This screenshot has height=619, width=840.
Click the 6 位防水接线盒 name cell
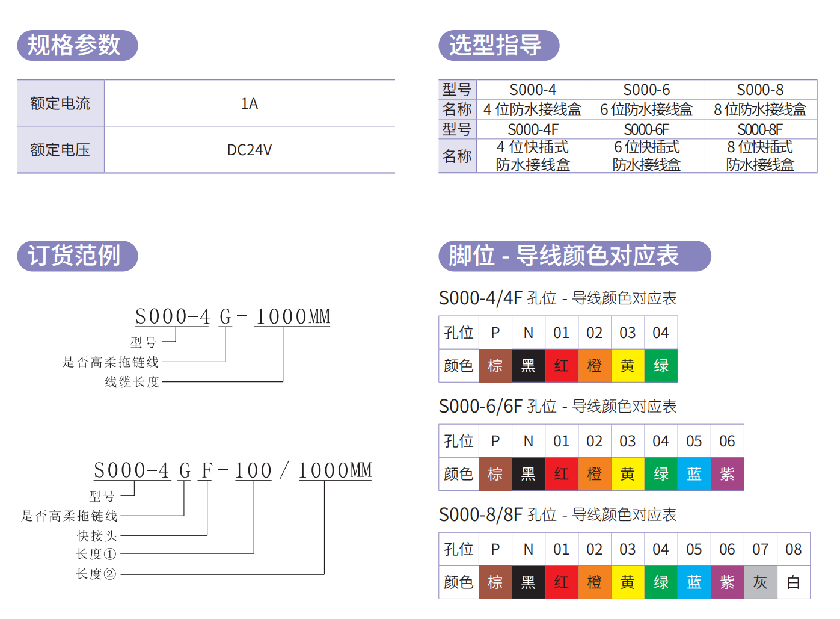point(647,109)
